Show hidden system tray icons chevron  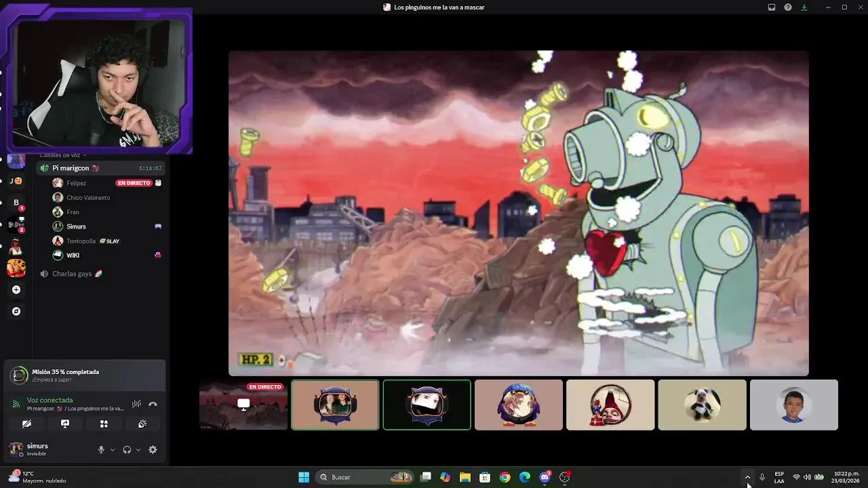click(747, 477)
